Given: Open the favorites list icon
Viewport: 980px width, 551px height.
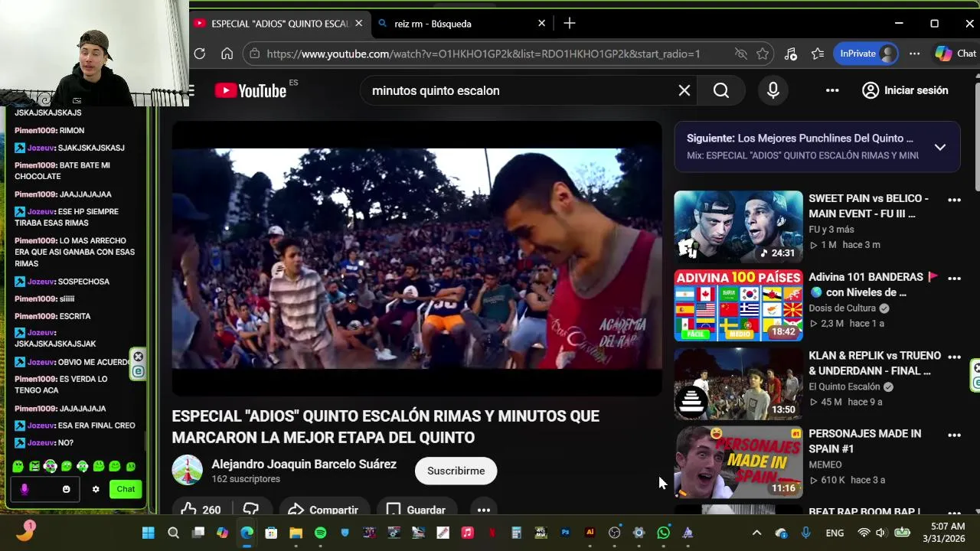Looking at the screenshot, I should tap(818, 54).
